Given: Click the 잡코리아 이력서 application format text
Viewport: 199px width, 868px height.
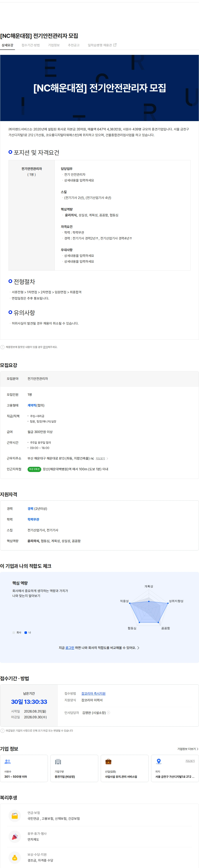Looking at the screenshot, I should tap(92, 700).
